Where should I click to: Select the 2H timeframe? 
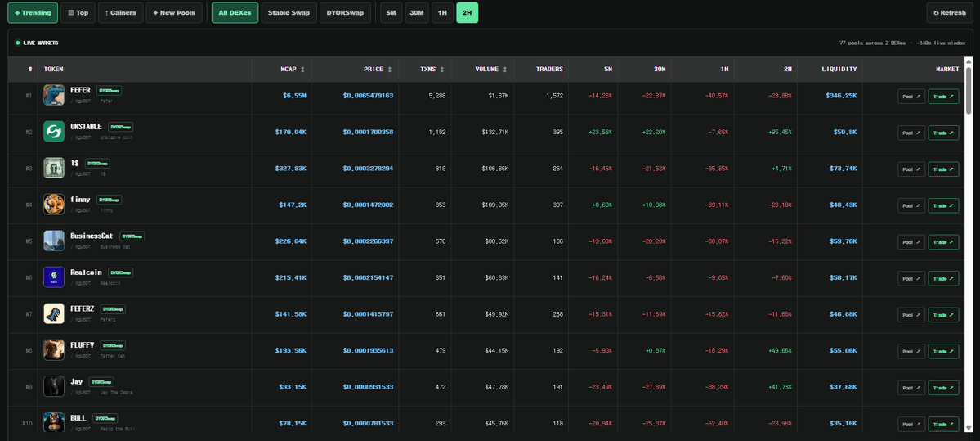pyautogui.click(x=468, y=12)
